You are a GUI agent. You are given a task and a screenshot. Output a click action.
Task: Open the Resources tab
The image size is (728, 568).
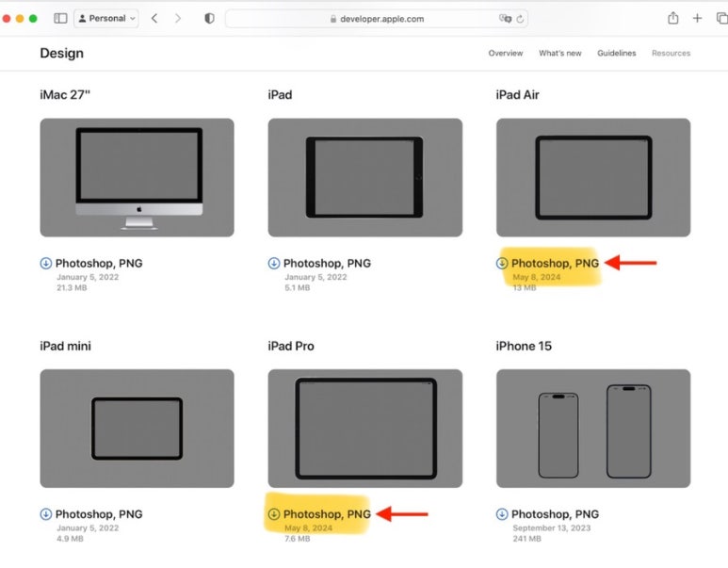pyautogui.click(x=671, y=54)
